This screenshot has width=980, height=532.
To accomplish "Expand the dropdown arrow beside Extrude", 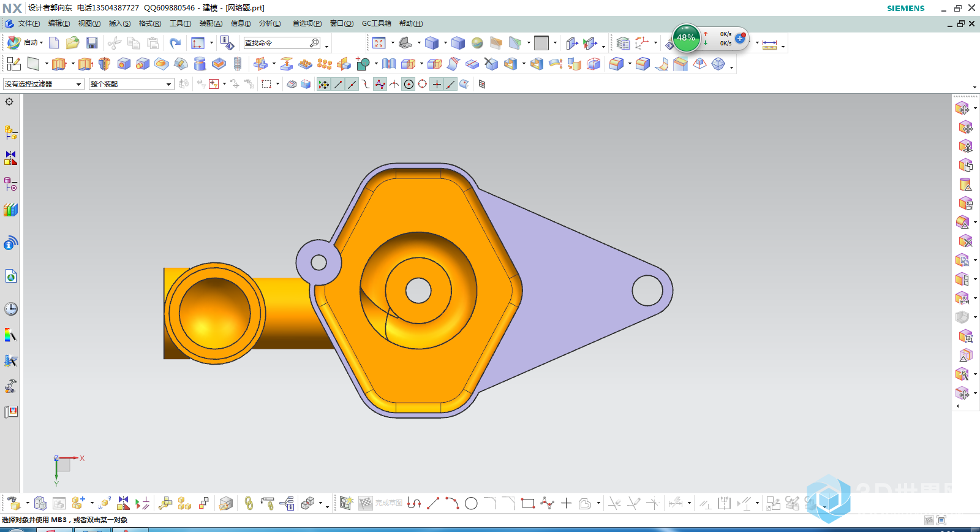I will tap(73, 64).
